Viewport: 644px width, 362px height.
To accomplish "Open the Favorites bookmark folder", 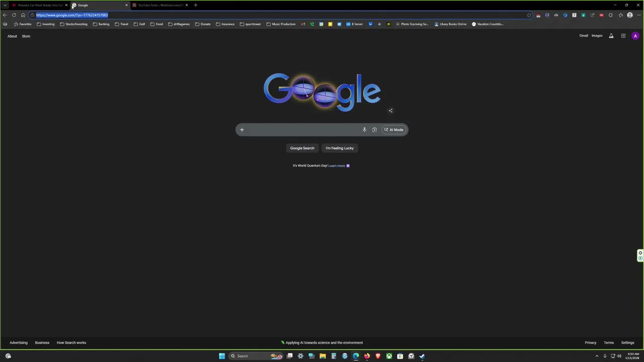I will pyautogui.click(x=23, y=24).
